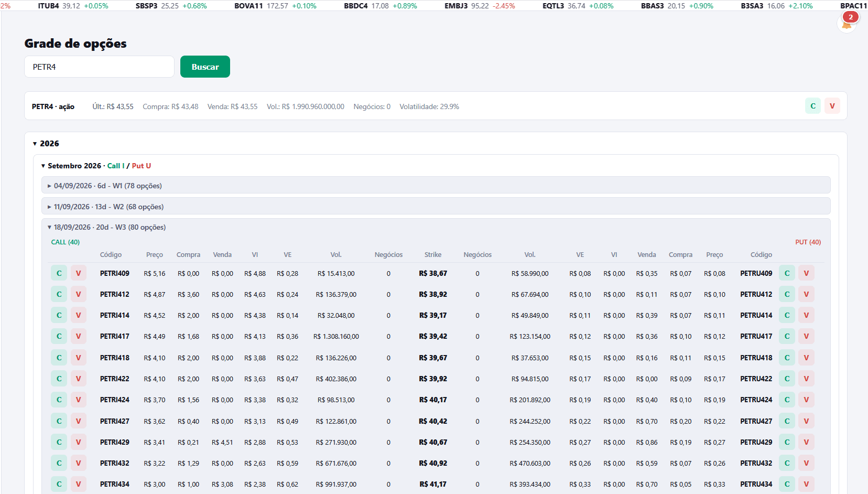Click V sell button for put PETRU412
Screen dimensions: 868x494
pos(806,294)
